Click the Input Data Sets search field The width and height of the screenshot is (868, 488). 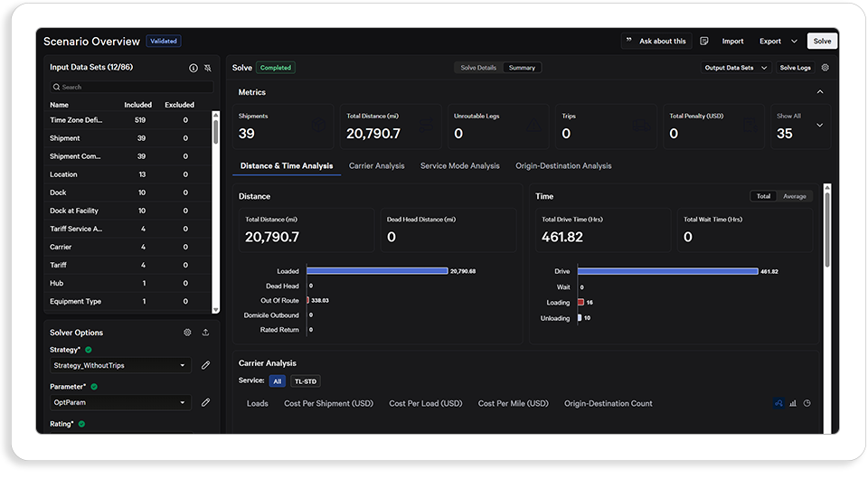tap(132, 87)
